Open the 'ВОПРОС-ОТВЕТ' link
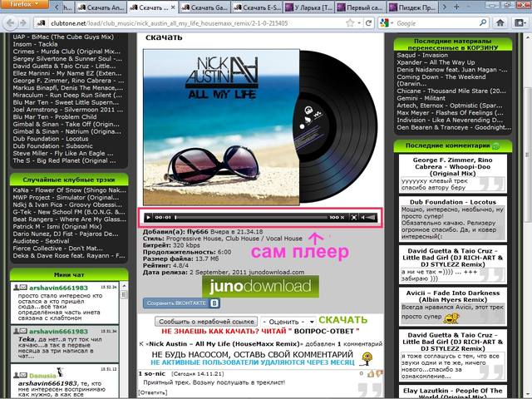 [323, 331]
